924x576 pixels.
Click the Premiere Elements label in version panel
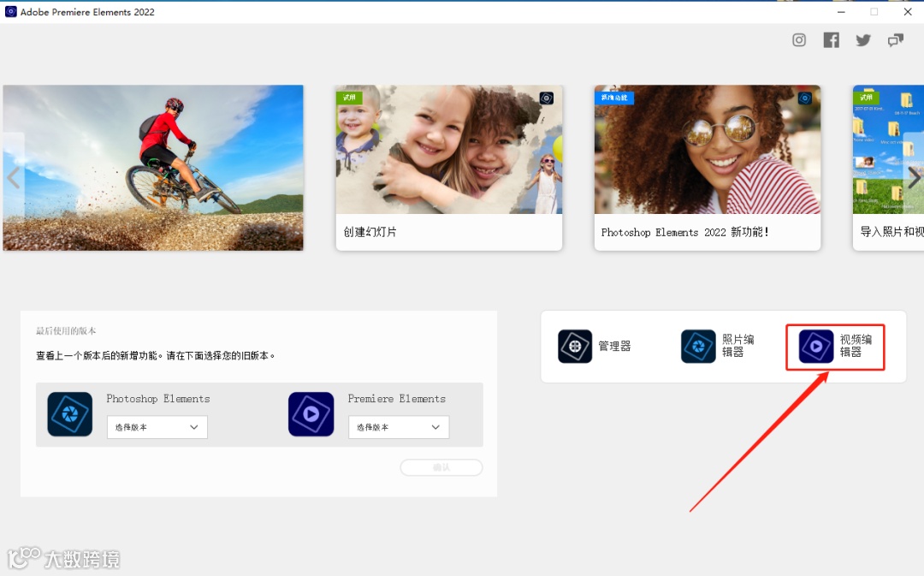click(397, 399)
